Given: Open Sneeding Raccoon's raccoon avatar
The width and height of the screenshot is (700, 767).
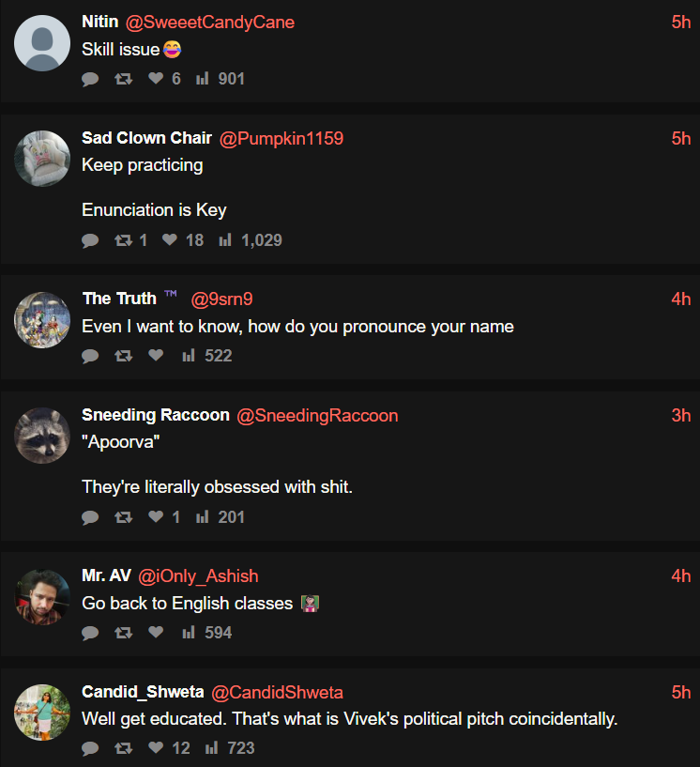Looking at the screenshot, I should coord(42,436).
